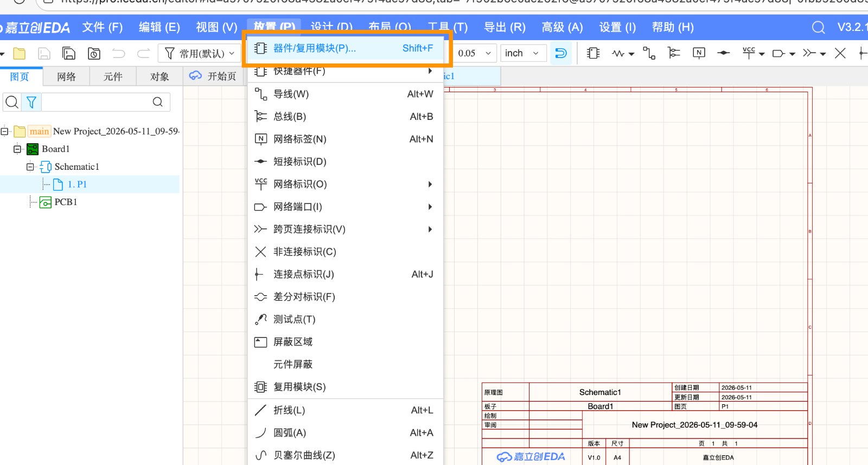Image resolution: width=868 pixels, height=465 pixels.
Task: Choose 测试点(T) from the place menu
Action: click(x=346, y=319)
